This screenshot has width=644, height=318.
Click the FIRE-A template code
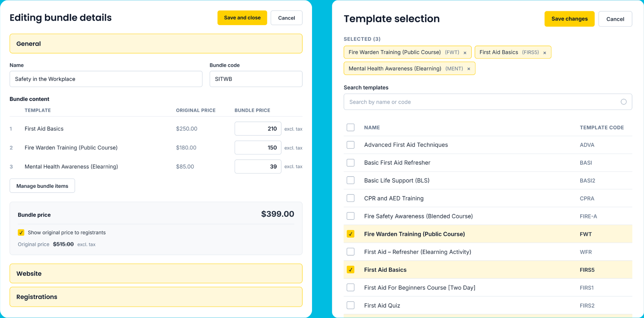point(588,216)
